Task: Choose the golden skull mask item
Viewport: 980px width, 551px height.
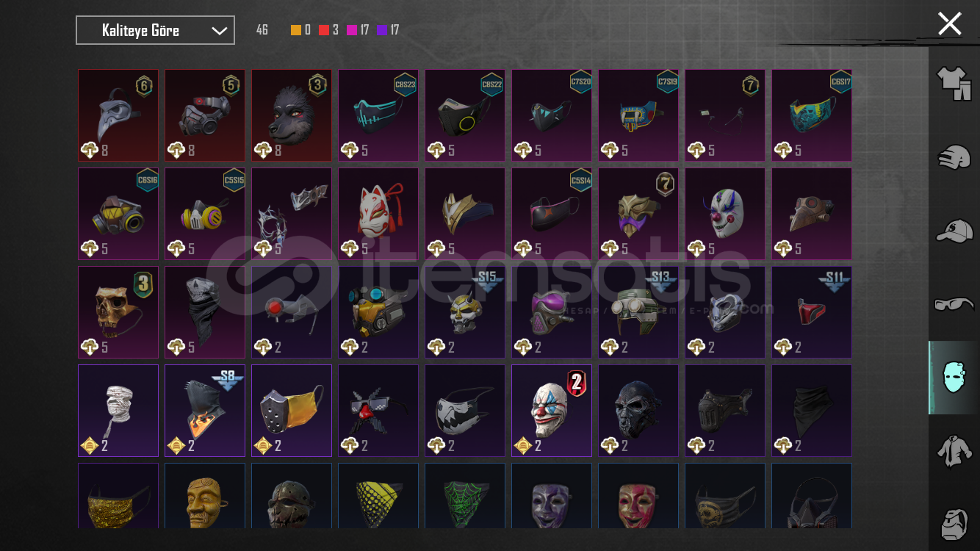Action: point(118,312)
